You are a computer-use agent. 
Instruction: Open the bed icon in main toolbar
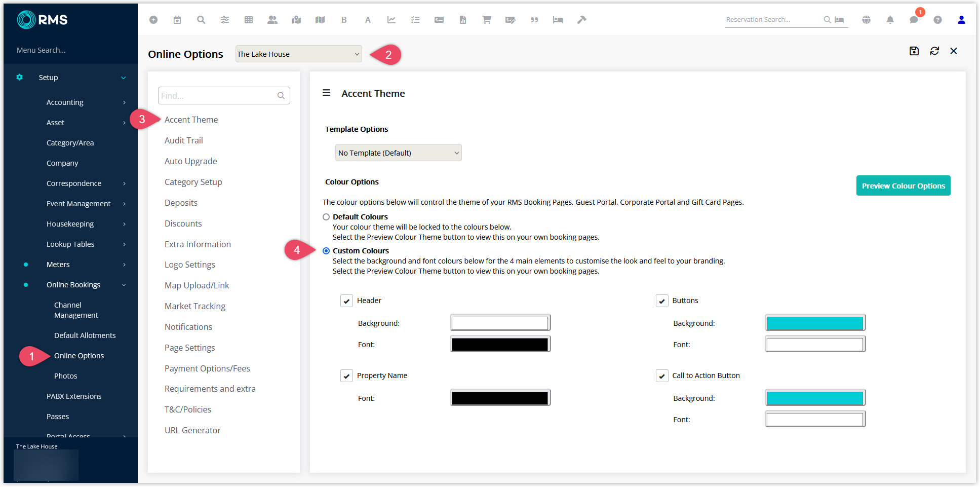(x=558, y=20)
